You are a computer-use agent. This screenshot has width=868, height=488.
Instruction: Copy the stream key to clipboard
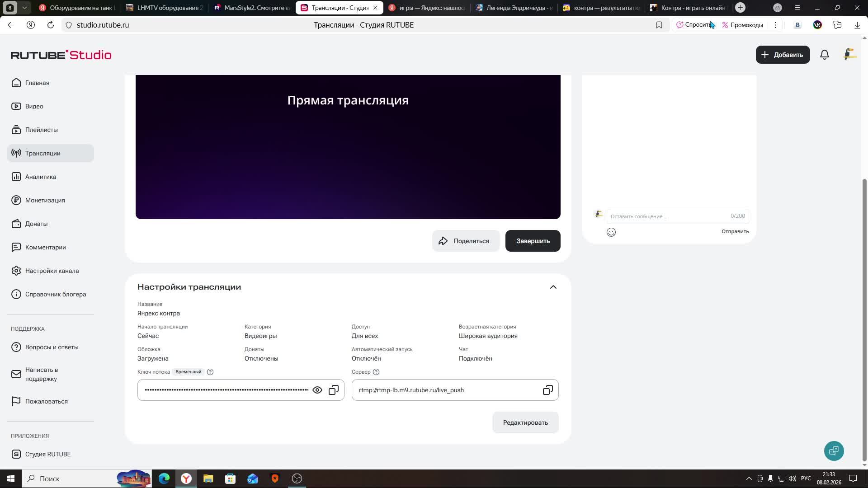click(334, 390)
